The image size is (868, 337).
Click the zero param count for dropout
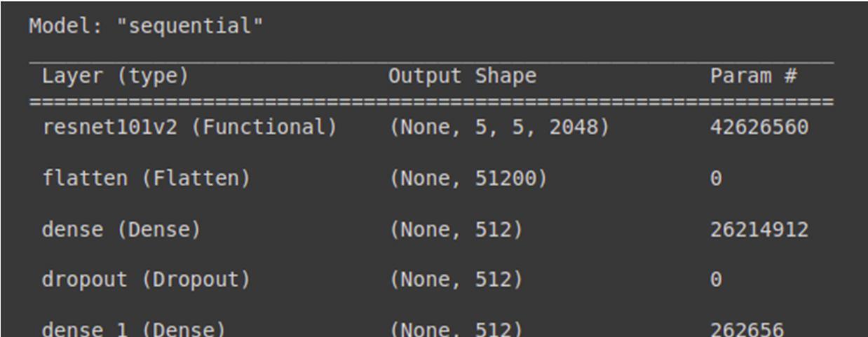pyautogui.click(x=716, y=280)
